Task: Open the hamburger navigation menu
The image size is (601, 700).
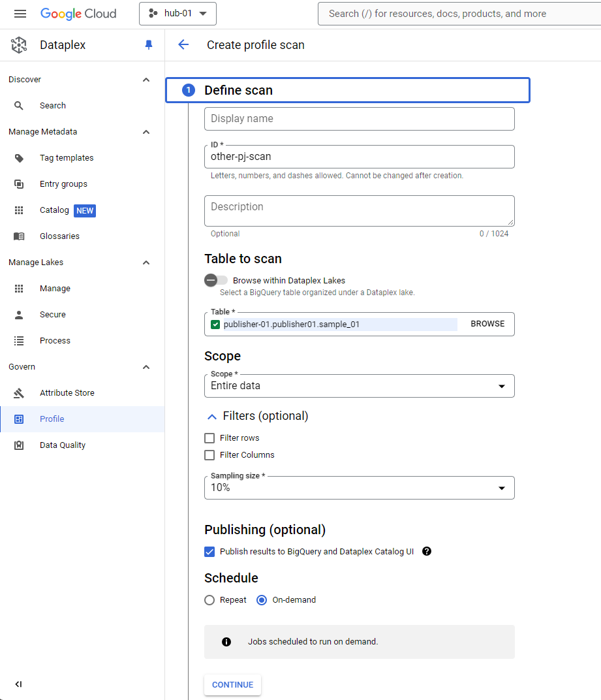Action: click(x=20, y=14)
